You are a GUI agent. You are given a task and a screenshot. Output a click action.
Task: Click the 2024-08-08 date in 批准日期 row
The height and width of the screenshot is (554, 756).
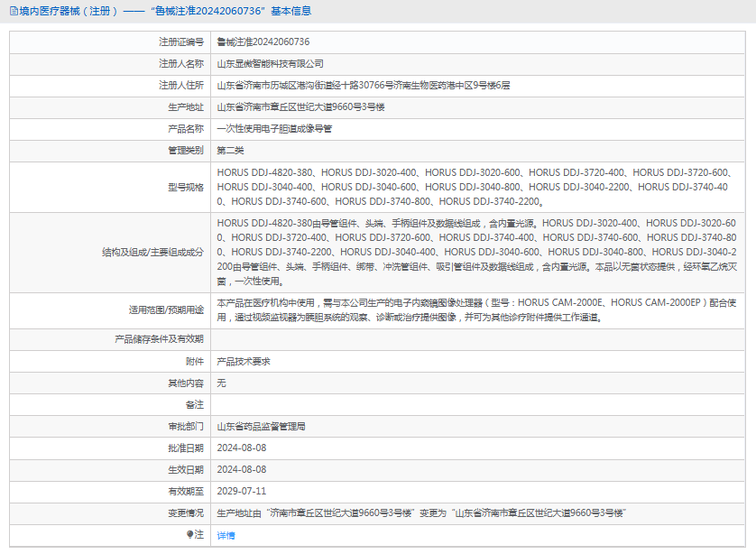(242, 448)
